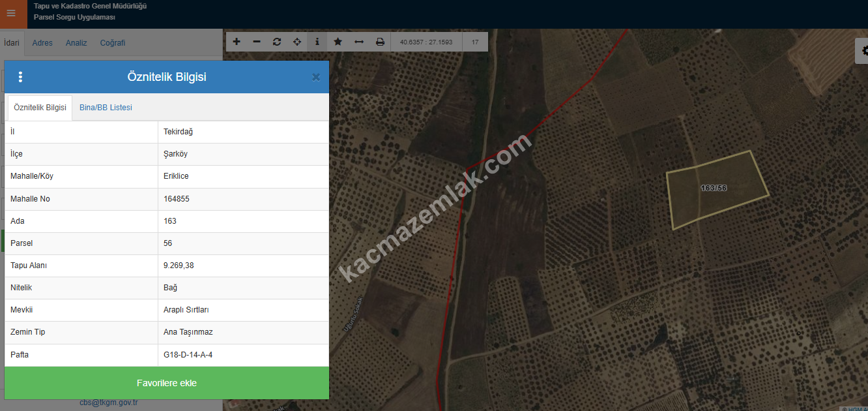Open favorites with the star icon
Screen dimensions: 868x411
[x=338, y=42]
